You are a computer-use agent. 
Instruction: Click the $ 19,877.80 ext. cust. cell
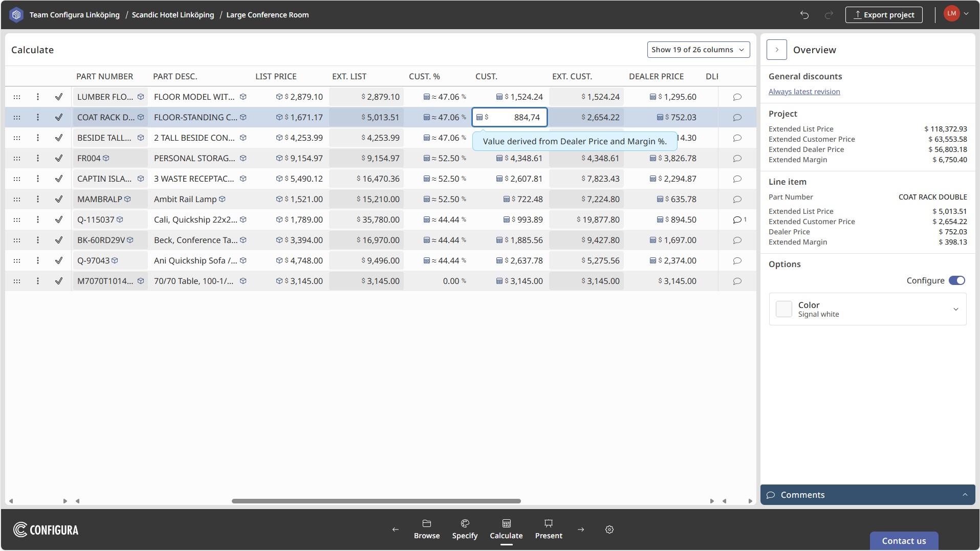[586, 219]
